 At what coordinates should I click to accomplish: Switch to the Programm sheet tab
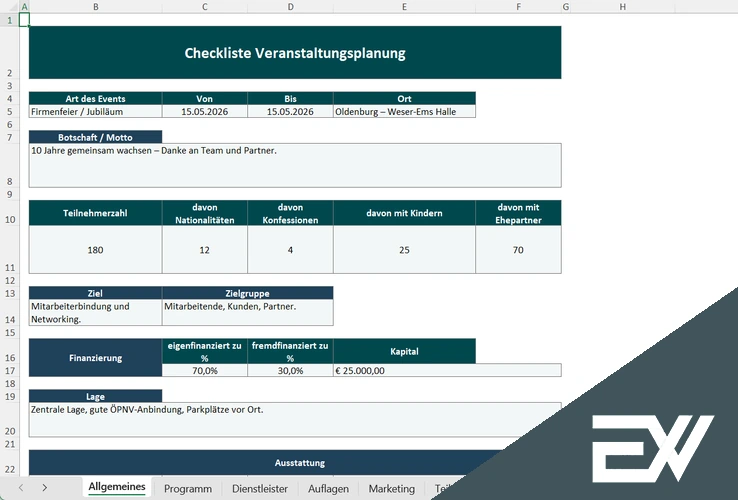click(x=188, y=488)
